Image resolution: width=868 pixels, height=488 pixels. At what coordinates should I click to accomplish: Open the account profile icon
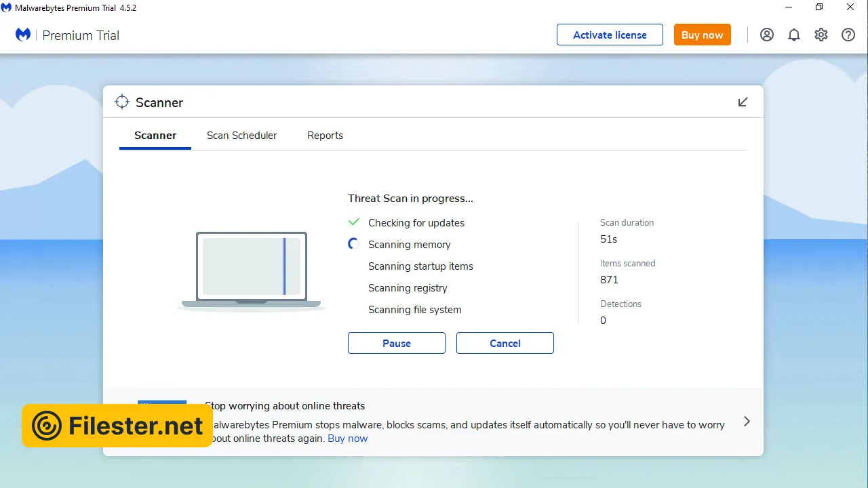[x=767, y=35]
